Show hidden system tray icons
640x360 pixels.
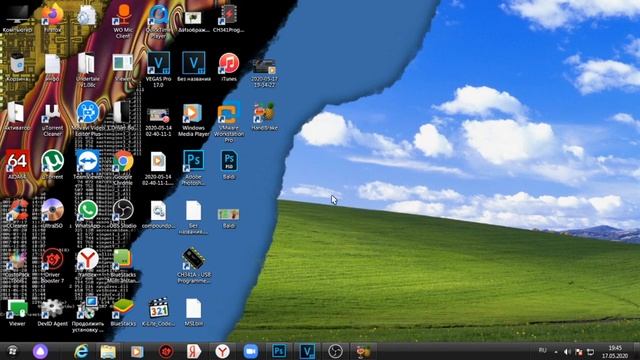(556, 352)
